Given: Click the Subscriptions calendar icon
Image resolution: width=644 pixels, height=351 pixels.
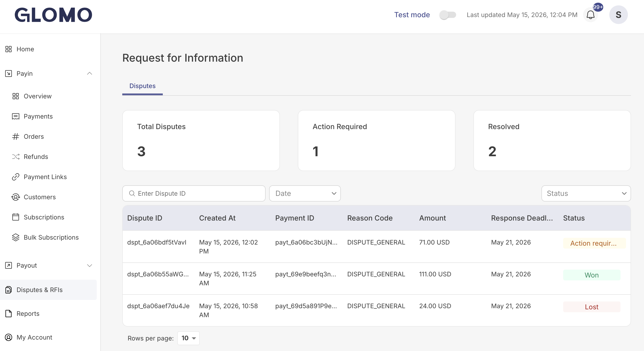Looking at the screenshot, I should 16,217.
